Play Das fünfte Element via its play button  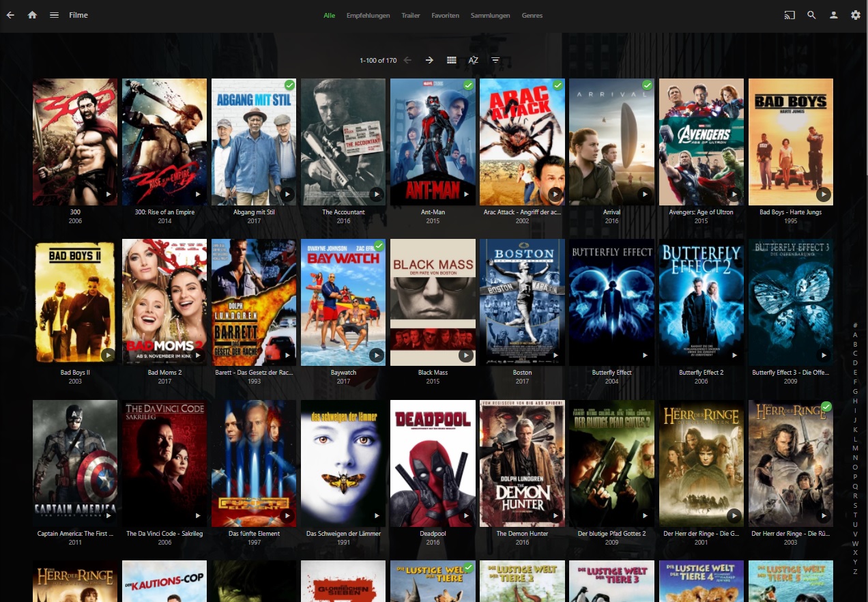coord(287,516)
